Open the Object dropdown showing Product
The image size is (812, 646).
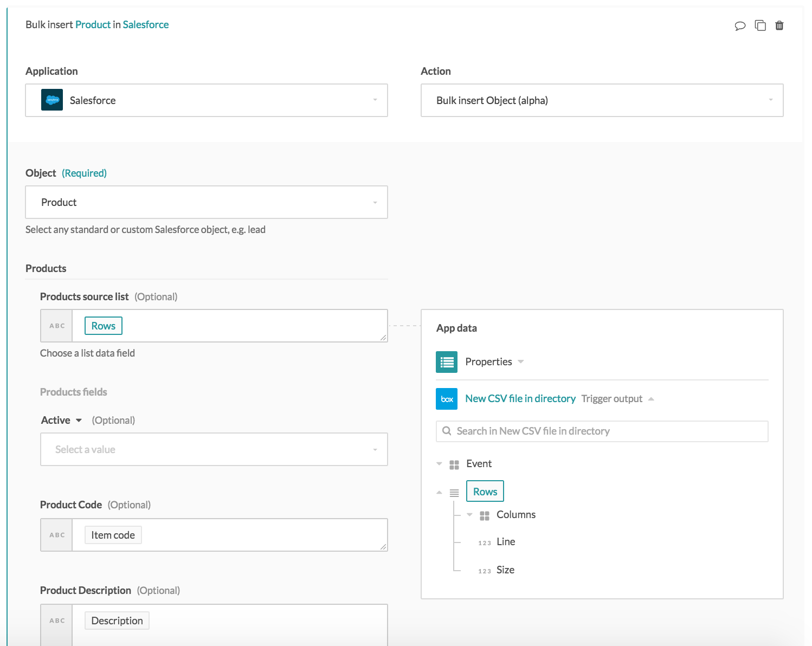point(207,202)
